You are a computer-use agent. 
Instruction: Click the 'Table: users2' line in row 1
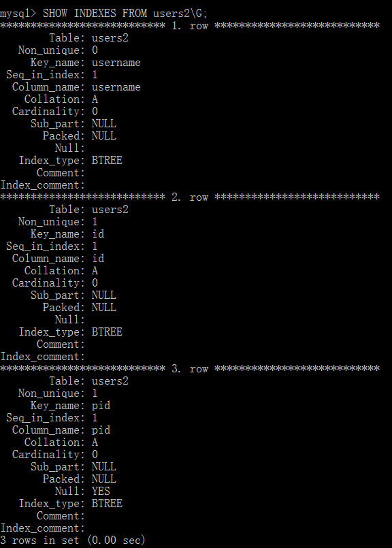[x=88, y=37]
